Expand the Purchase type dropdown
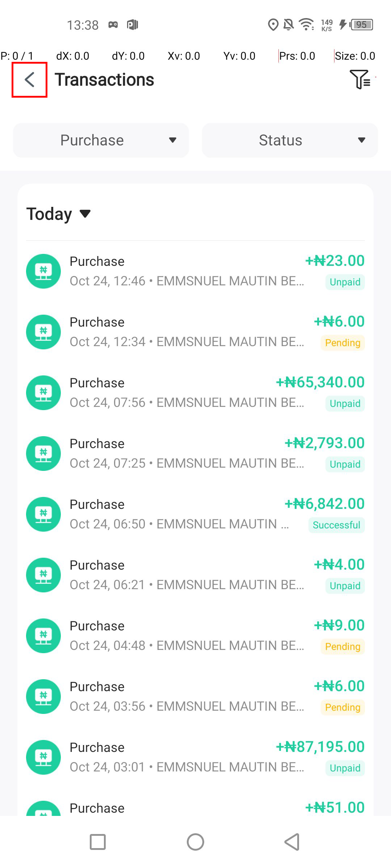The width and height of the screenshot is (391, 868). [x=101, y=140]
